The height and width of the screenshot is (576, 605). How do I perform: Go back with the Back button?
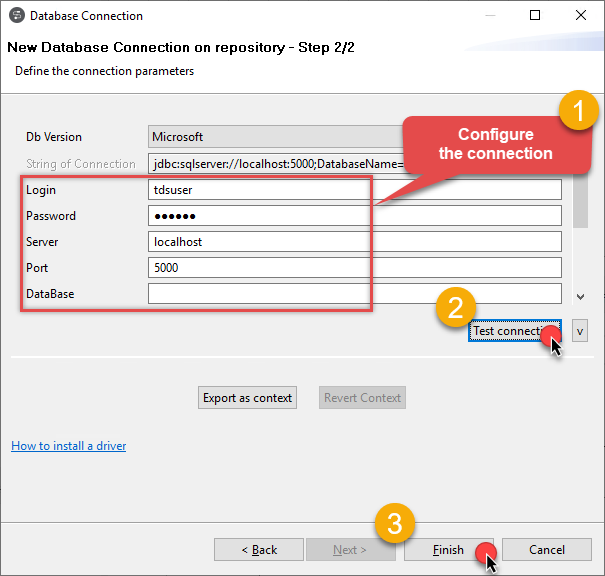coord(259,550)
